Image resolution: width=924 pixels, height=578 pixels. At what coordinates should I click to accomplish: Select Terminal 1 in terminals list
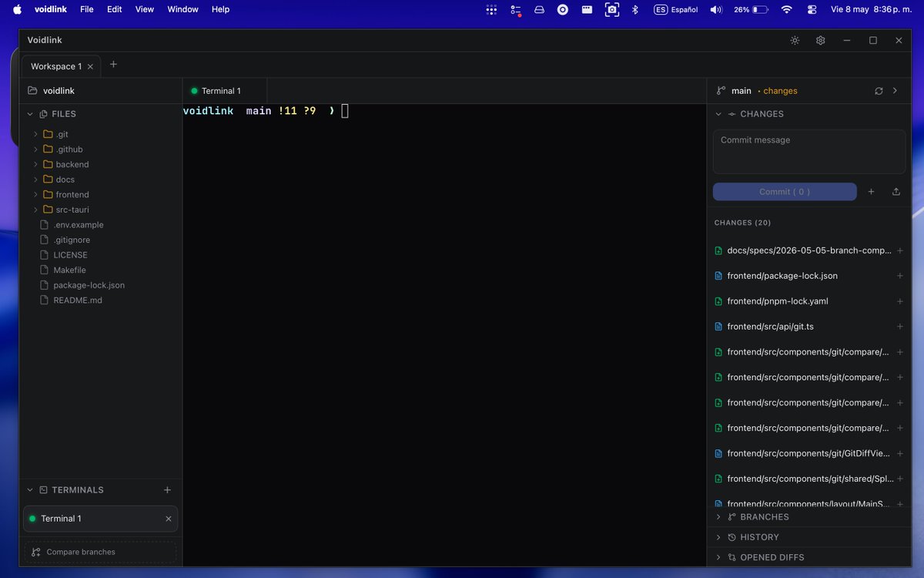click(100, 519)
